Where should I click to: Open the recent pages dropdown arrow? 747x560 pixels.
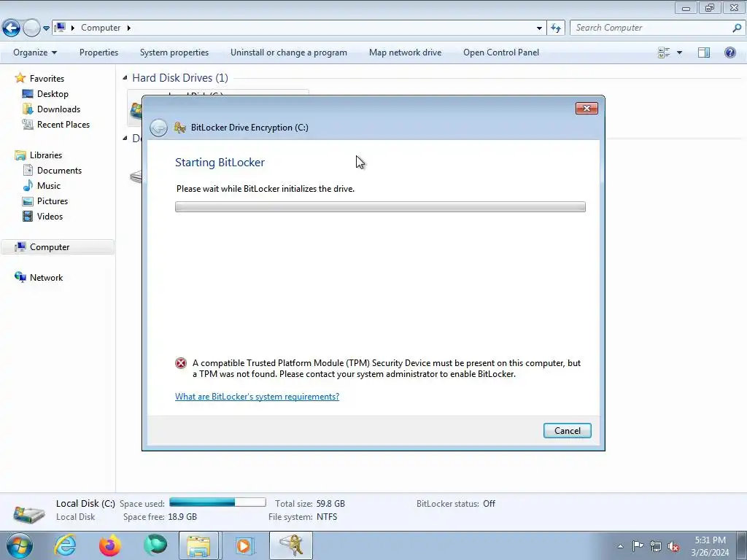(46, 28)
